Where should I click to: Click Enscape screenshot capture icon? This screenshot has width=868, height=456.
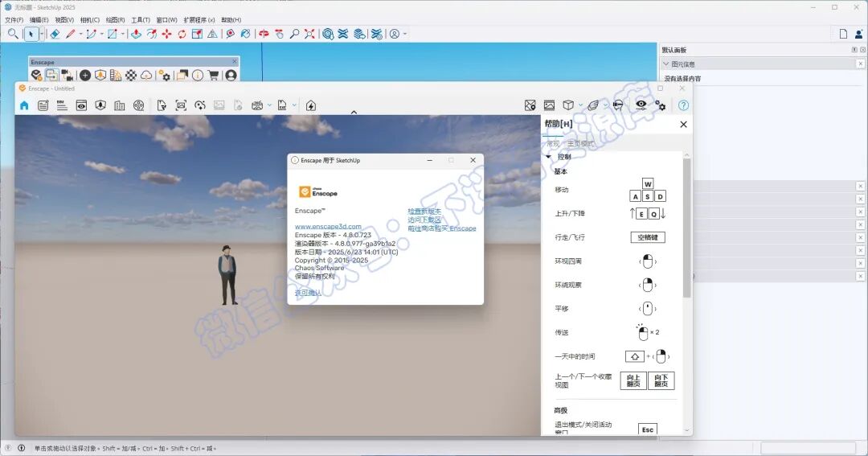(x=181, y=105)
